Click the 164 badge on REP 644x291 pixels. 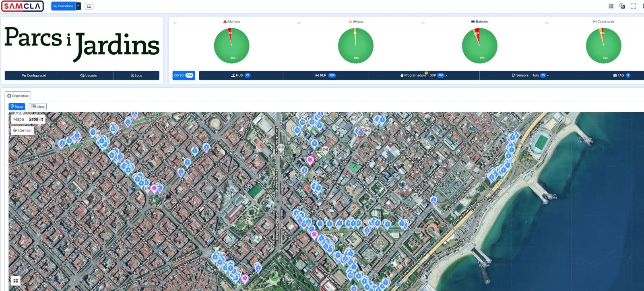point(332,75)
